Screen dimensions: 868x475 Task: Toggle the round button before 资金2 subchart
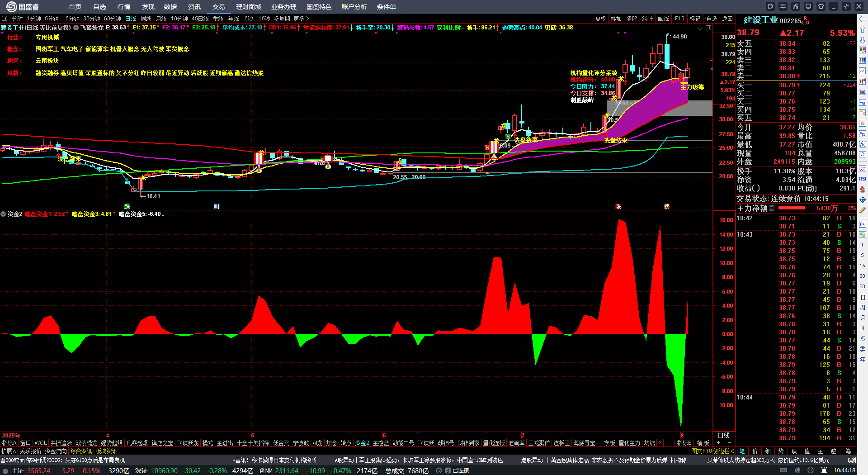click(3, 214)
